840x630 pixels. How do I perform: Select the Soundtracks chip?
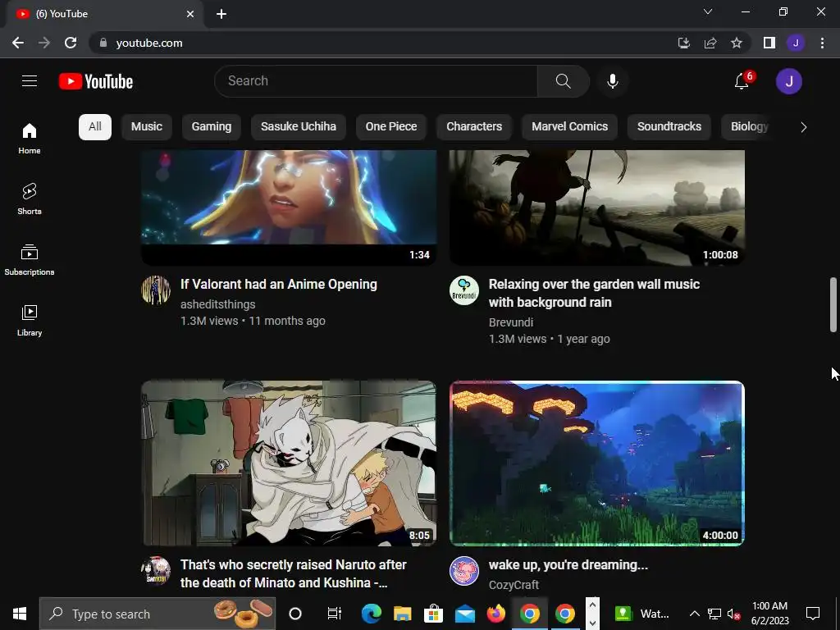coord(669,127)
